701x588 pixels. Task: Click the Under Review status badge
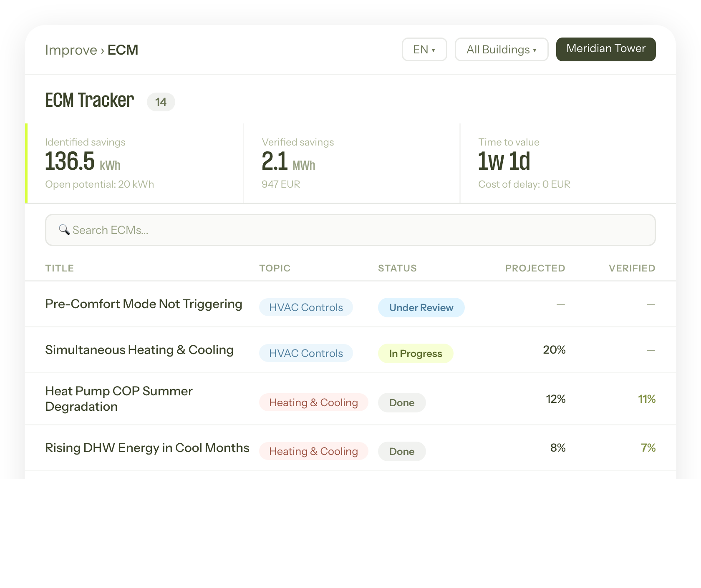pyautogui.click(x=421, y=307)
